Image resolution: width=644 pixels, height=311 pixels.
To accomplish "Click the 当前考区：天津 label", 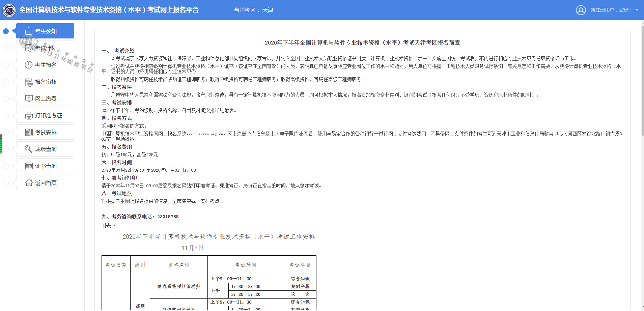I will [254, 10].
